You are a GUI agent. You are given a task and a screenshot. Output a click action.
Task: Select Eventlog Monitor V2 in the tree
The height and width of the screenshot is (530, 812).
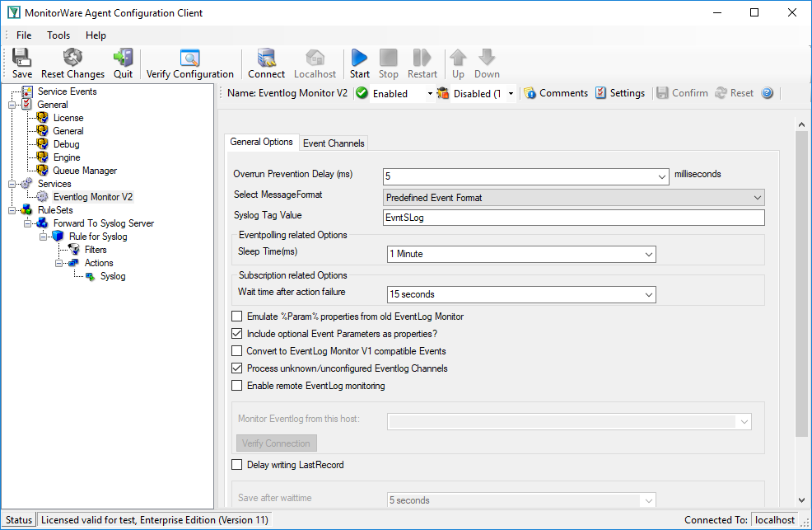coord(93,197)
